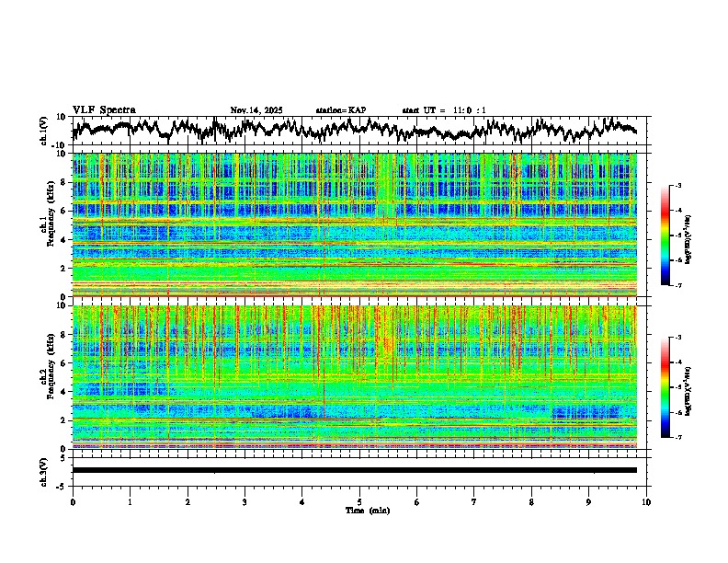Screen dimensions: 728x563
Task: Click the color bar beside ch.1 spectrogram
Action: point(665,236)
